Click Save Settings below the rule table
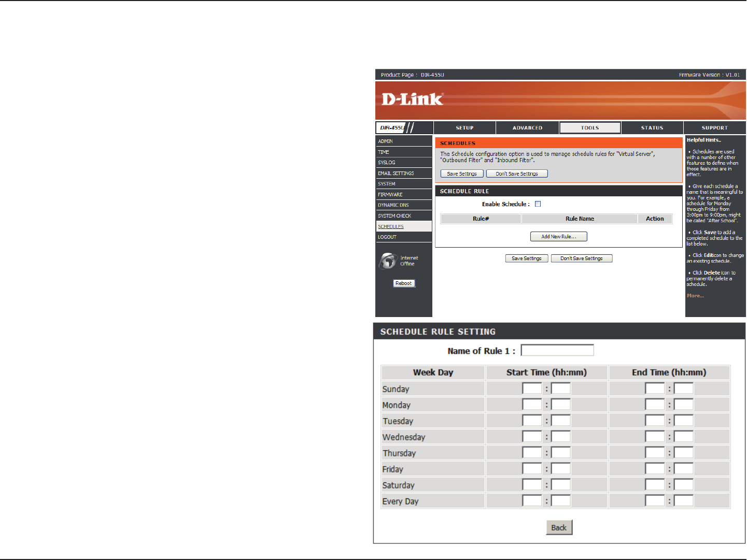747x560 pixels. point(527,259)
